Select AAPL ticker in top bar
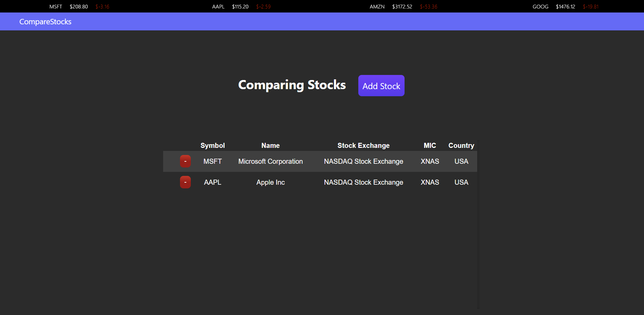Image resolution: width=644 pixels, height=315 pixels. click(218, 7)
